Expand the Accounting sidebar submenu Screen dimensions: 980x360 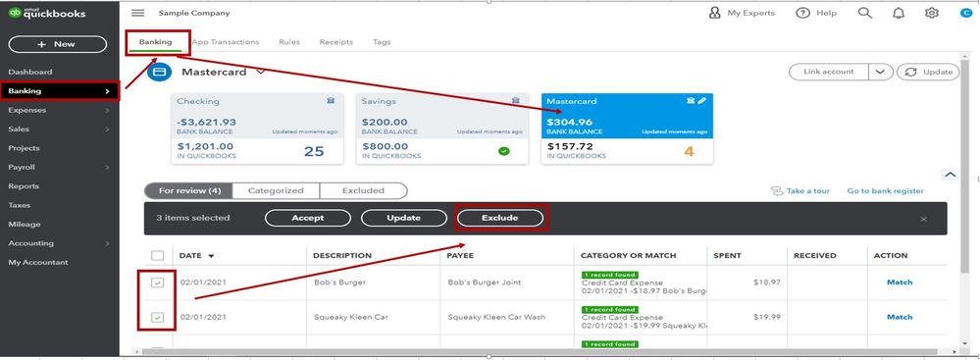coord(108,243)
